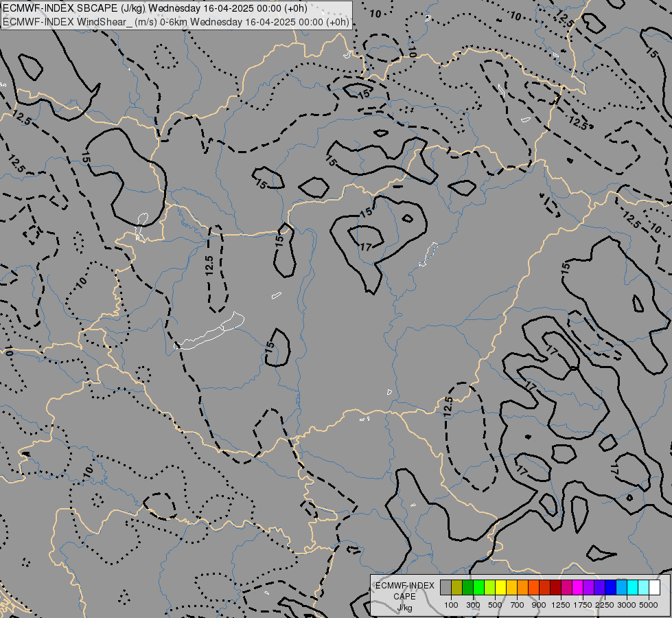Click the 1750 tick label in the legend
Viewport: 672px width, 618px height.
(x=583, y=605)
